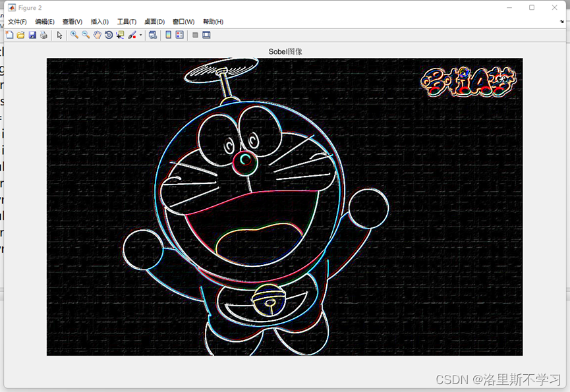Click the Sobel图像 plot title

285,51
